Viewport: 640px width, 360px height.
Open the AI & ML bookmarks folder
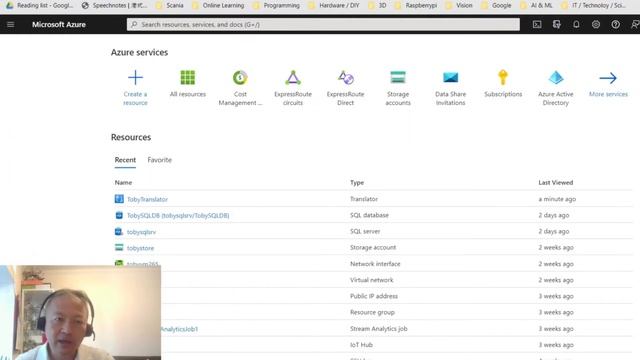[x=536, y=5]
